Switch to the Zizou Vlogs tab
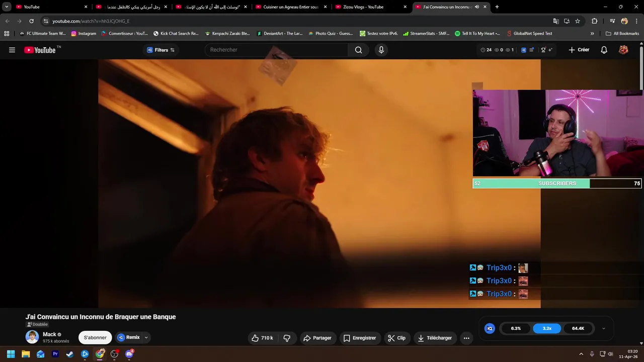This screenshot has height=362, width=644. (x=371, y=7)
